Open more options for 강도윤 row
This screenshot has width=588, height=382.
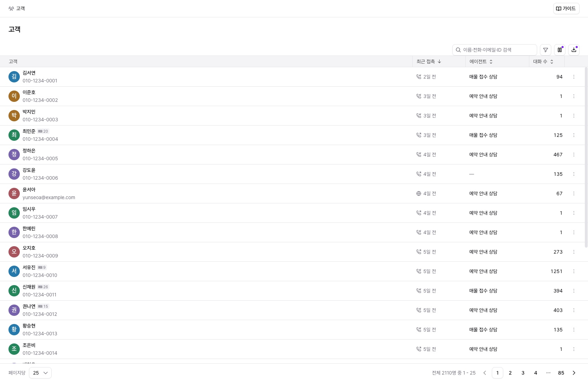[574, 174]
